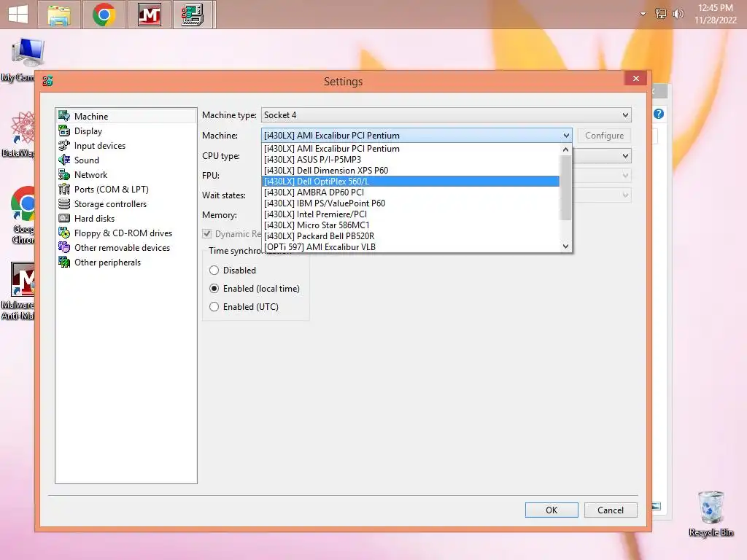Screen dimensions: 747x560
Task: Open the Sound settings icon
Action: coord(64,160)
